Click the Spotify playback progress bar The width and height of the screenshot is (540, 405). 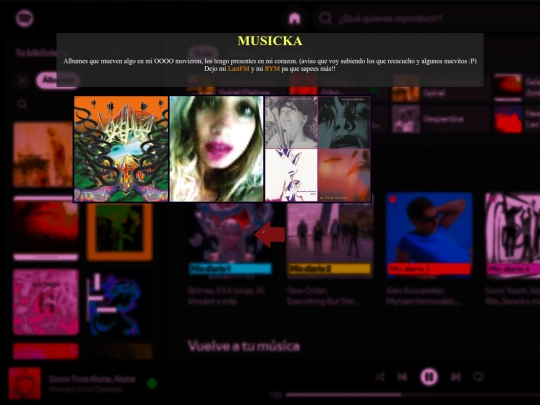pyautogui.click(x=413, y=395)
